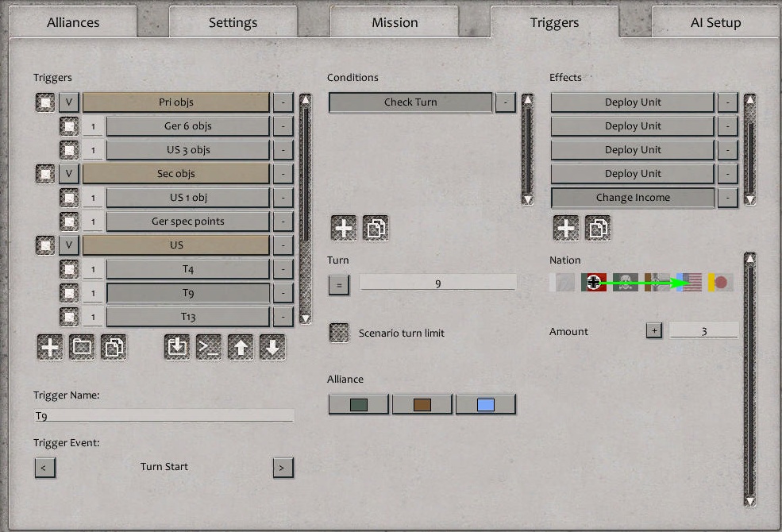Add a new trigger with plus icon

pyautogui.click(x=50, y=346)
